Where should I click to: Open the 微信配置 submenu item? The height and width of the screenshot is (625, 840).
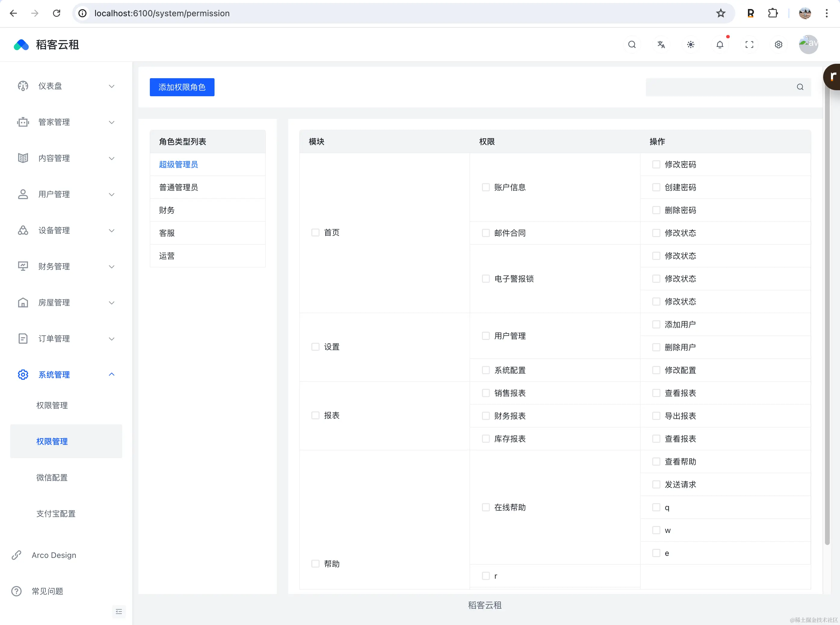pos(52,477)
